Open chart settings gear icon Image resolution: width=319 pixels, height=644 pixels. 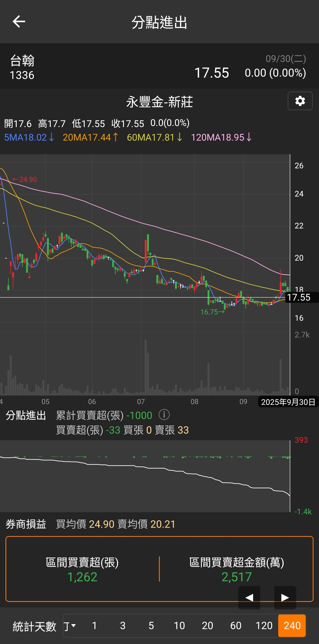300,101
